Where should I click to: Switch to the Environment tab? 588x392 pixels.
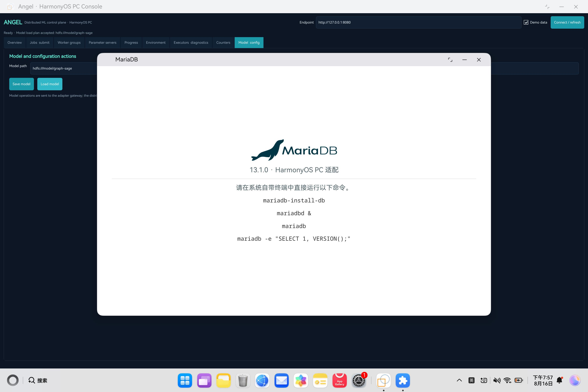[156, 43]
